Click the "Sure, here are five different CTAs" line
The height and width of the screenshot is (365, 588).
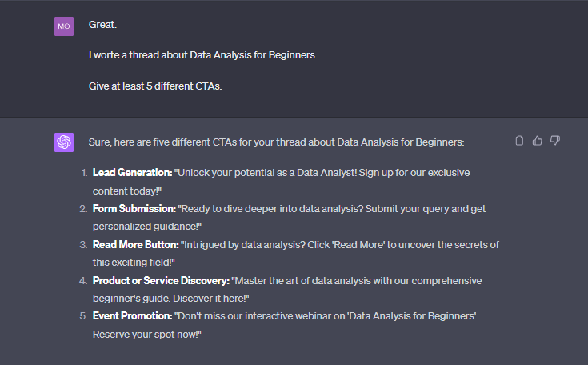[x=276, y=142]
